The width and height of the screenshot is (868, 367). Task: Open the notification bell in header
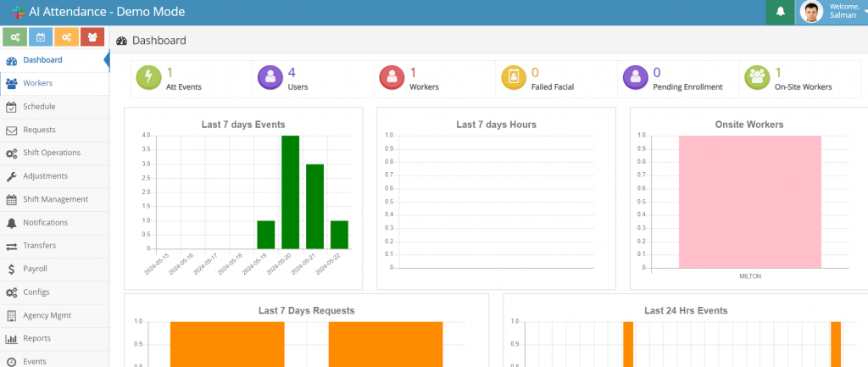pyautogui.click(x=780, y=12)
